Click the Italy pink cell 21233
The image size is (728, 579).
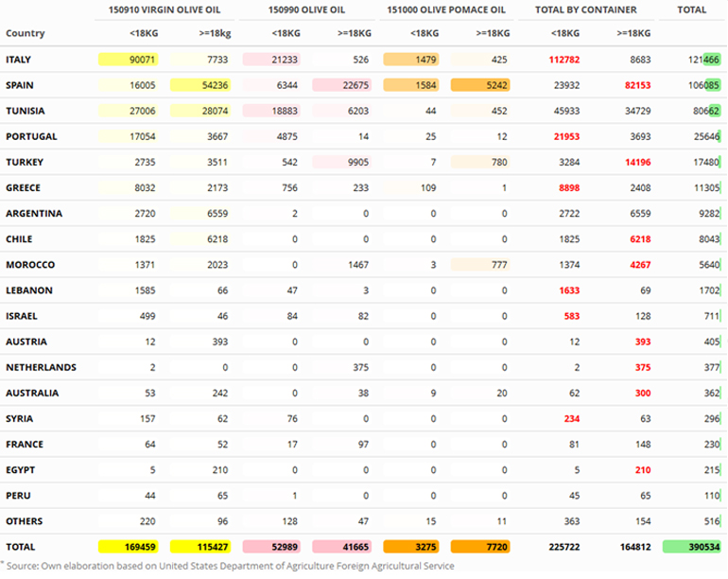tap(271, 60)
